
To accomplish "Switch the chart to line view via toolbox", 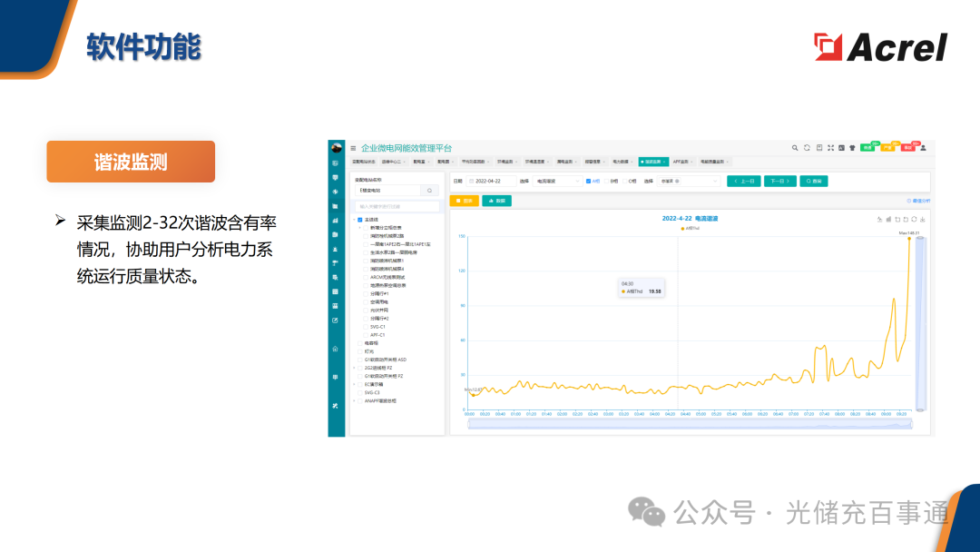I will click(880, 220).
